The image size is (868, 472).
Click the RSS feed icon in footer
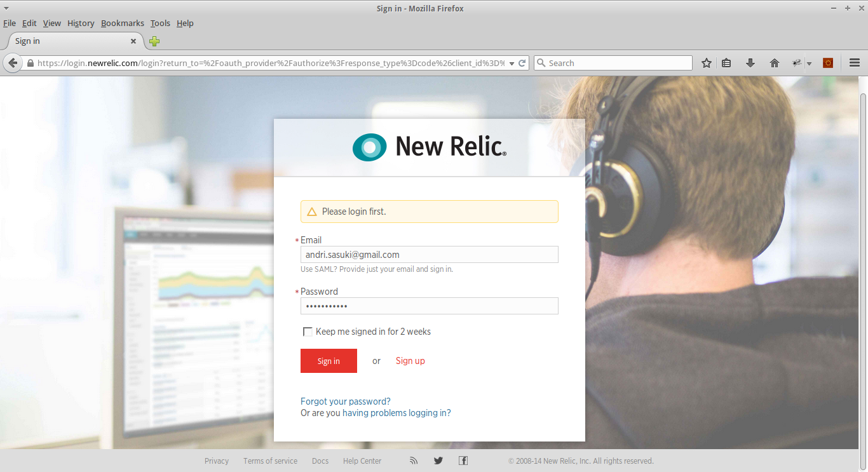coord(414,460)
